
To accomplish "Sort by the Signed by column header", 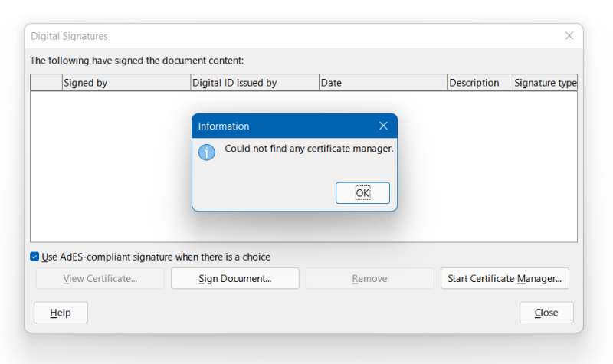I will coord(126,83).
